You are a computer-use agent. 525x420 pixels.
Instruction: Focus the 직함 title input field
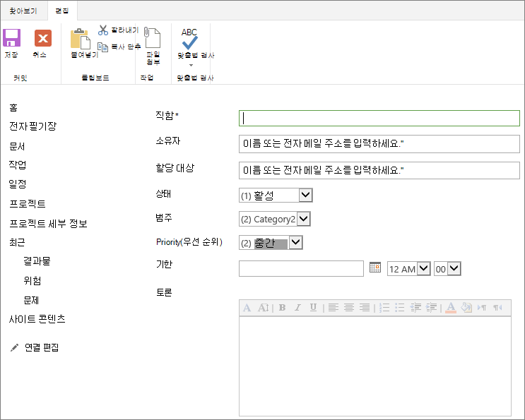379,119
